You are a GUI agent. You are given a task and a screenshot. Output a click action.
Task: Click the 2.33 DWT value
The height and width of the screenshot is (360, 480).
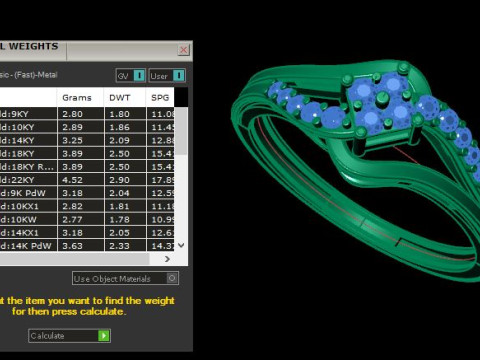click(119, 246)
